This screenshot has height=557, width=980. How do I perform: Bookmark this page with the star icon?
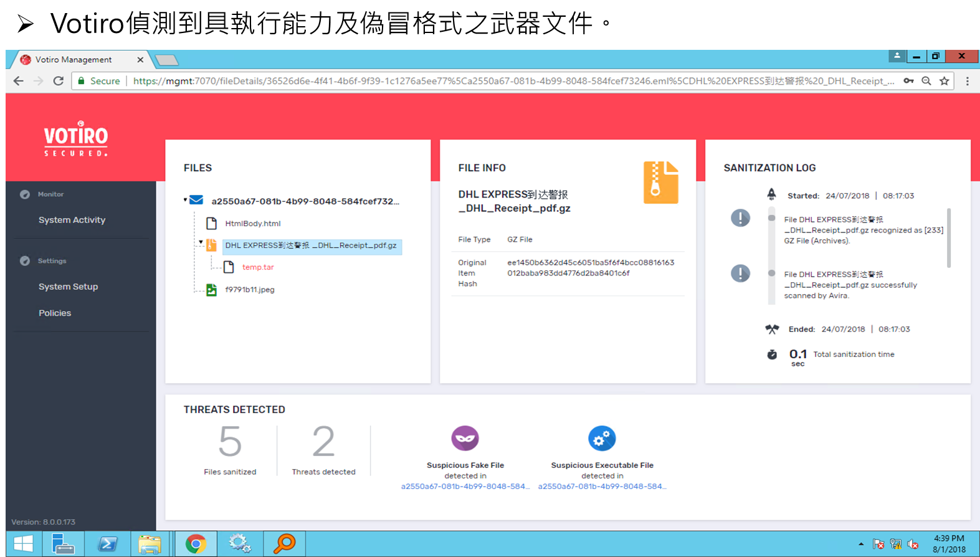point(944,81)
